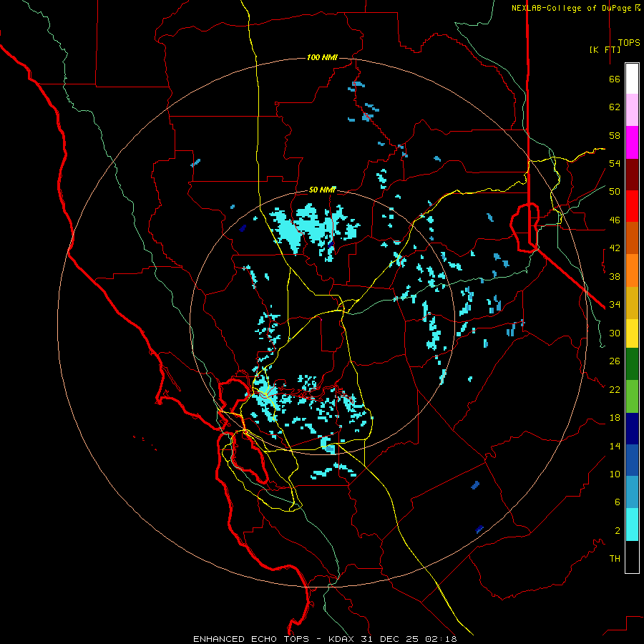Click the magenta legend swatch
This screenshot has height=644, width=644.
(632, 142)
